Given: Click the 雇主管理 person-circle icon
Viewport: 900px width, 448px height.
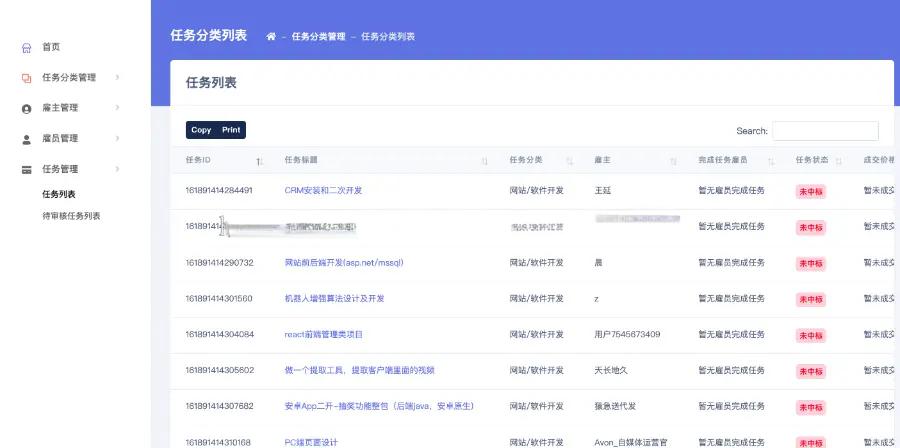Looking at the screenshot, I should pos(26,109).
